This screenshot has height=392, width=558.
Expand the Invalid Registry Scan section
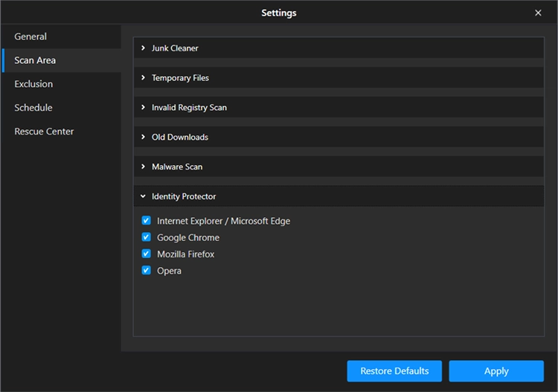coord(189,108)
